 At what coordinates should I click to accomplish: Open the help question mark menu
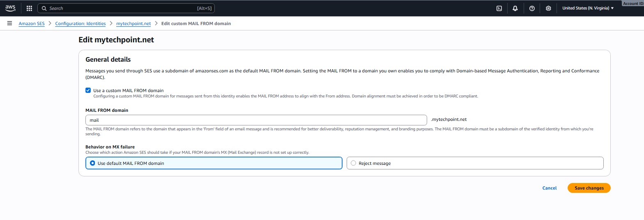pyautogui.click(x=532, y=8)
